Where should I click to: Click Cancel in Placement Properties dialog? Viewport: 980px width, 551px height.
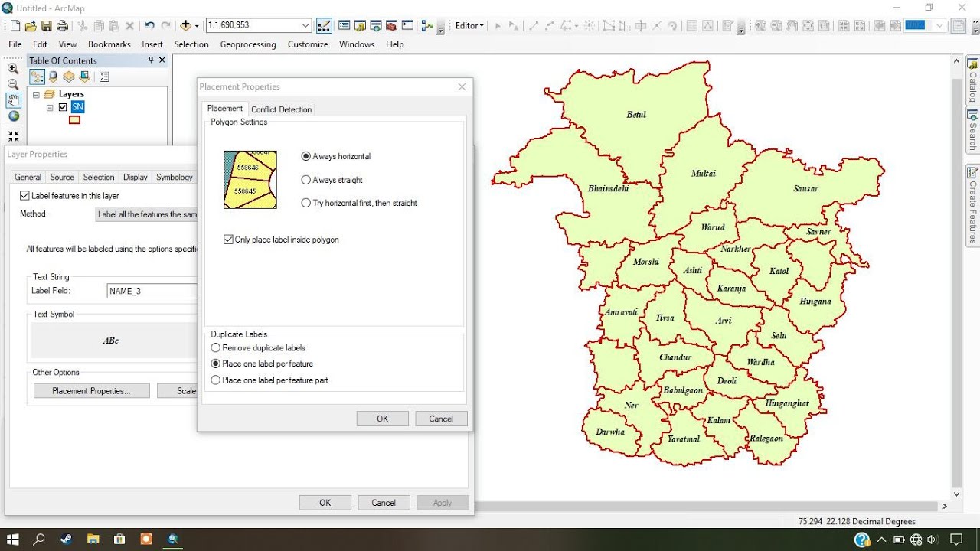pos(441,419)
